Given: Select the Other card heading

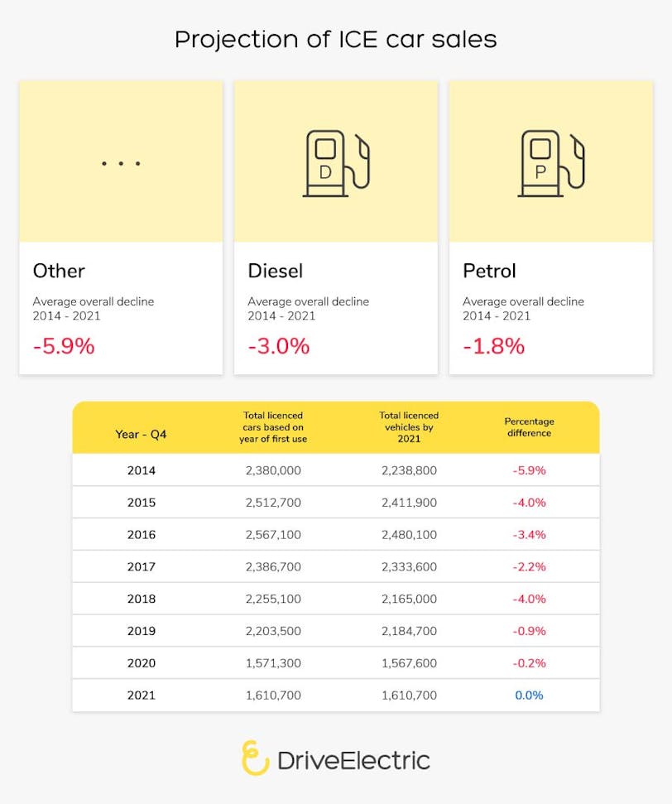Looking at the screenshot, I should click(59, 271).
